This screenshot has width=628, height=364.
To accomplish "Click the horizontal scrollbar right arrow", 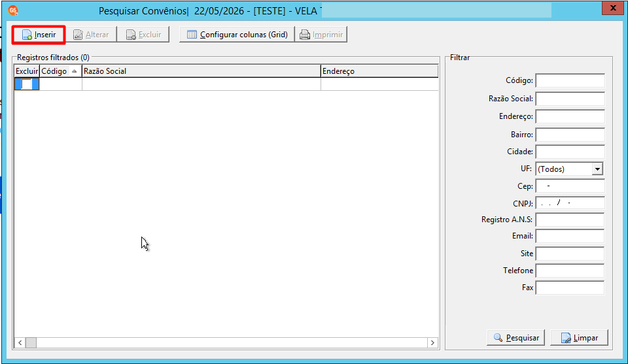I will (432, 343).
